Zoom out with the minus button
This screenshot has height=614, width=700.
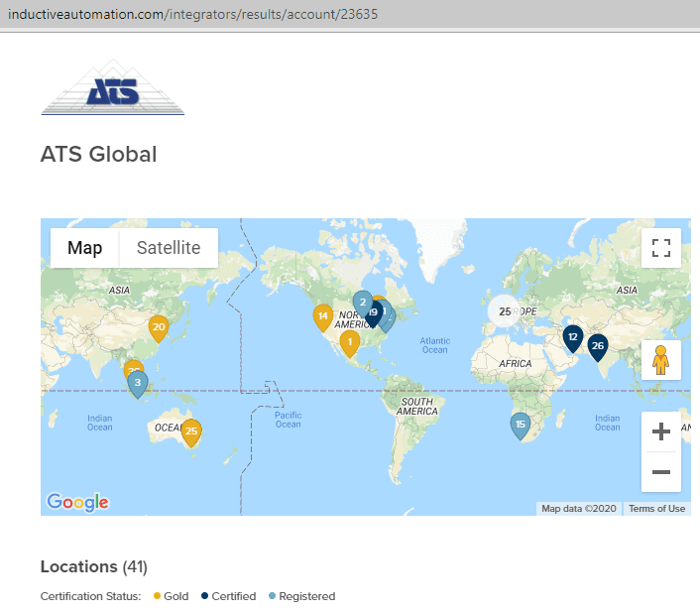coord(661,472)
